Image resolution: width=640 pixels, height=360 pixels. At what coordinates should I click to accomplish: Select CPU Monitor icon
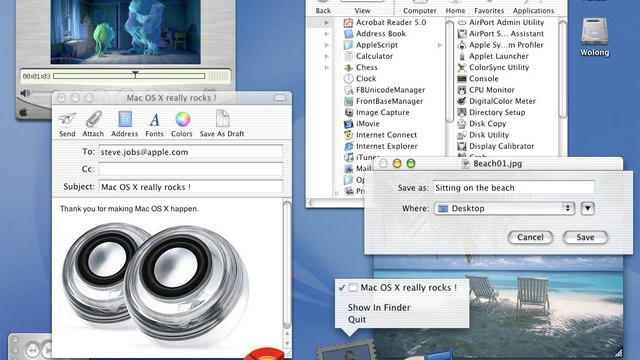(x=462, y=90)
